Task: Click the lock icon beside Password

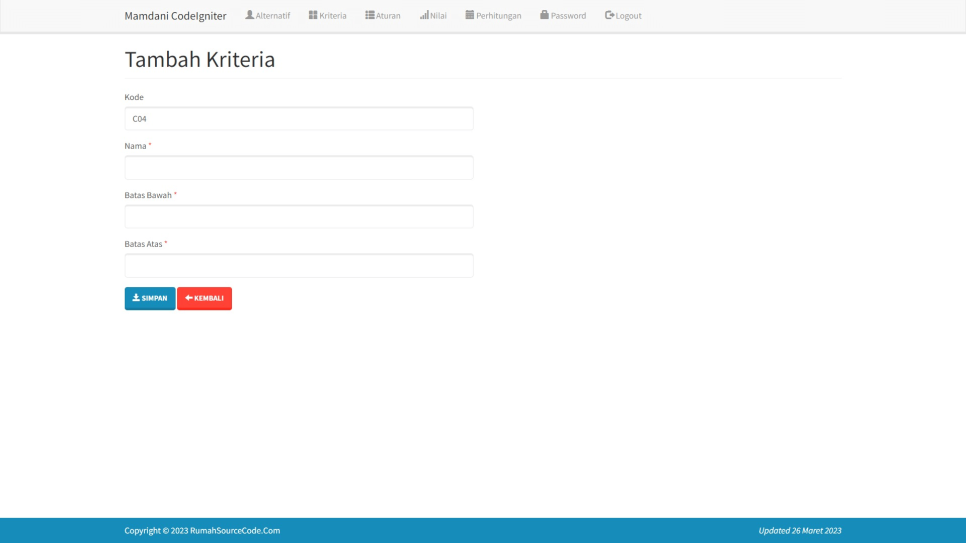Action: click(x=544, y=15)
